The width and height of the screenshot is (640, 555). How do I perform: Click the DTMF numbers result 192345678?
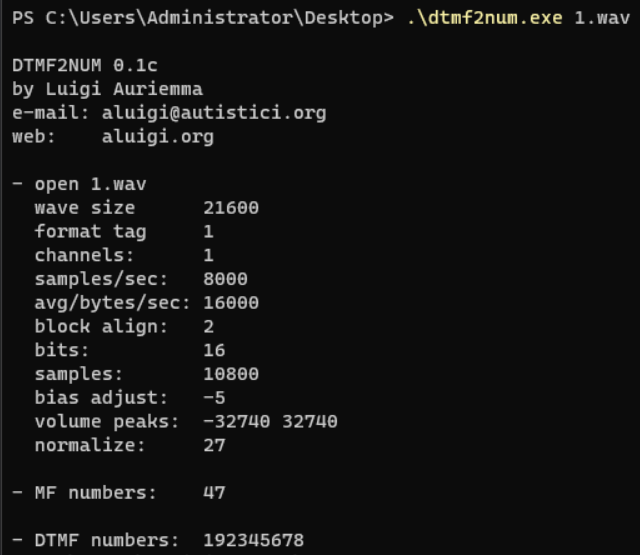pyautogui.click(x=253, y=540)
